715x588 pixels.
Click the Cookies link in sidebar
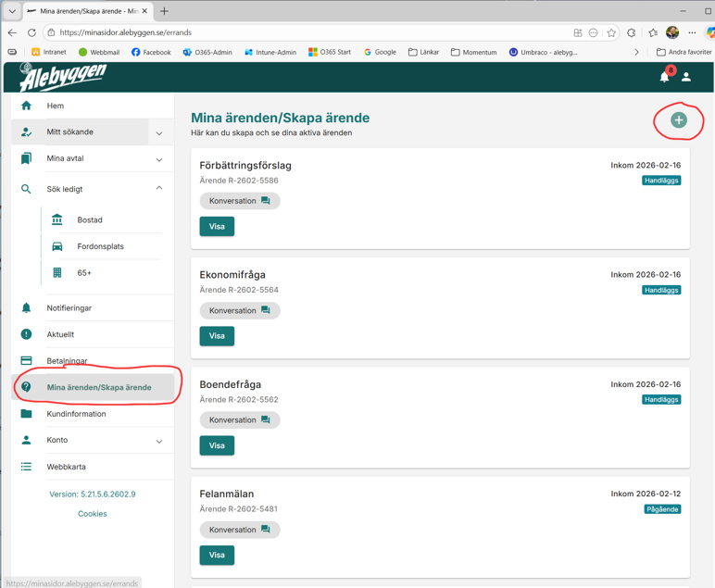[x=92, y=514]
